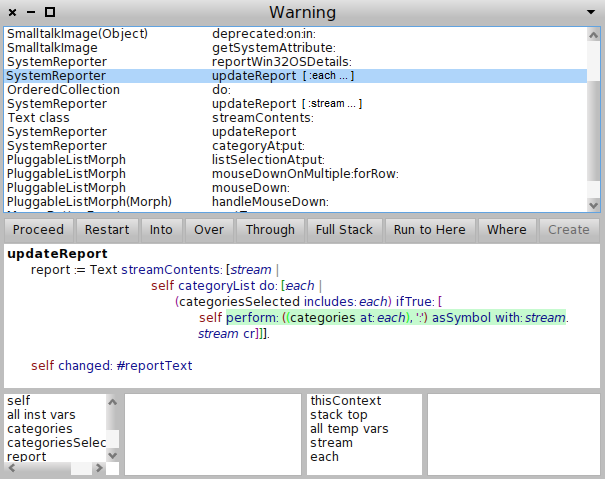The height and width of the screenshot is (479, 605).
Task: Select 'all temp vars' in context list
Action: click(364, 428)
